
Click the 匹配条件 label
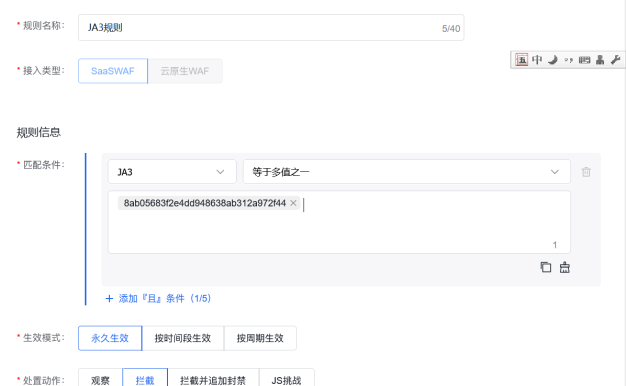coord(44,164)
